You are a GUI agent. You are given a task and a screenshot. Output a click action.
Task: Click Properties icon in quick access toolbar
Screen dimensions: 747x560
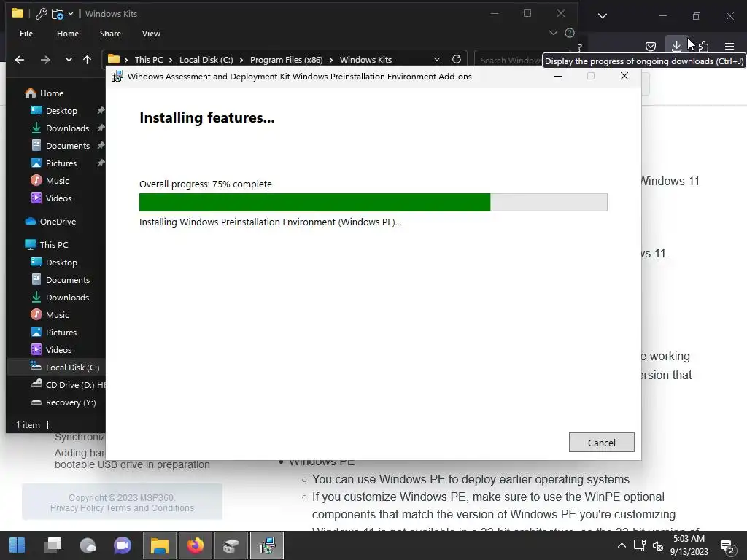(42, 14)
